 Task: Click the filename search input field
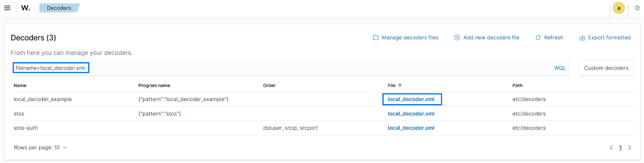tap(282, 68)
